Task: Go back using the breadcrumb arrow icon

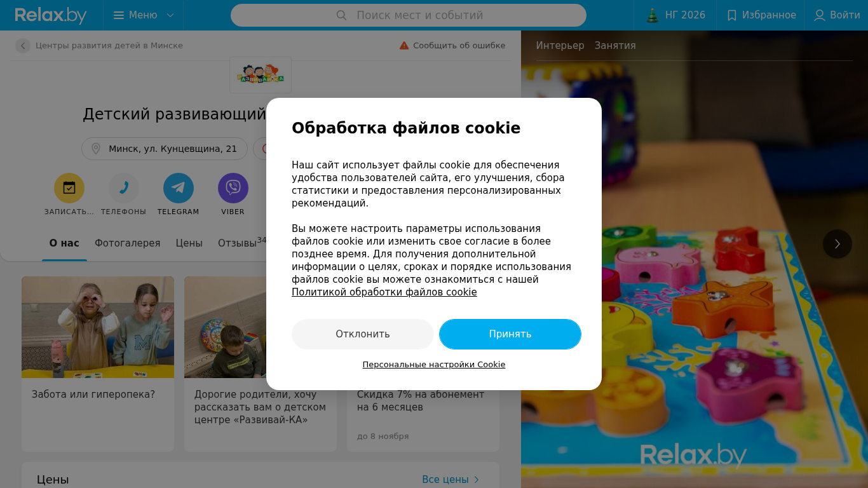Action: tap(23, 46)
